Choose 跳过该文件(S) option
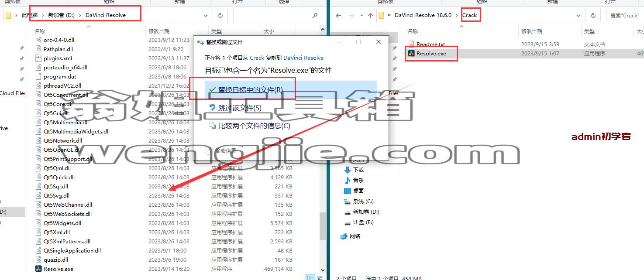This screenshot has width=644, height=280. coord(291,108)
